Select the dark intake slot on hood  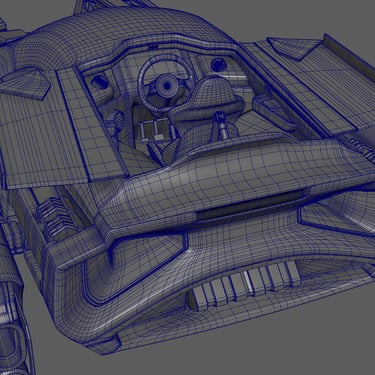(x=251, y=206)
